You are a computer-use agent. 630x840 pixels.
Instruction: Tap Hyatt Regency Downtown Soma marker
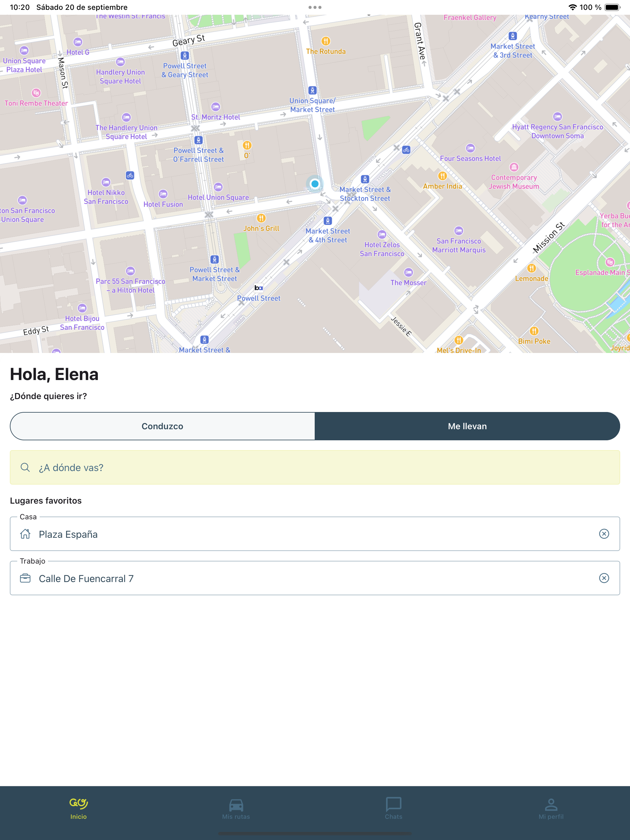point(557,117)
